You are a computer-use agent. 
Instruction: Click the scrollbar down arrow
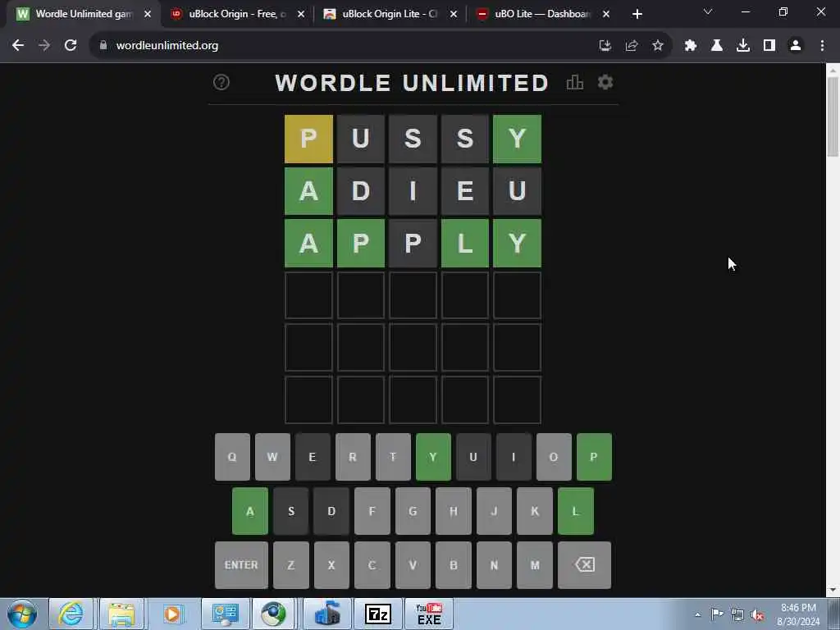click(x=833, y=591)
